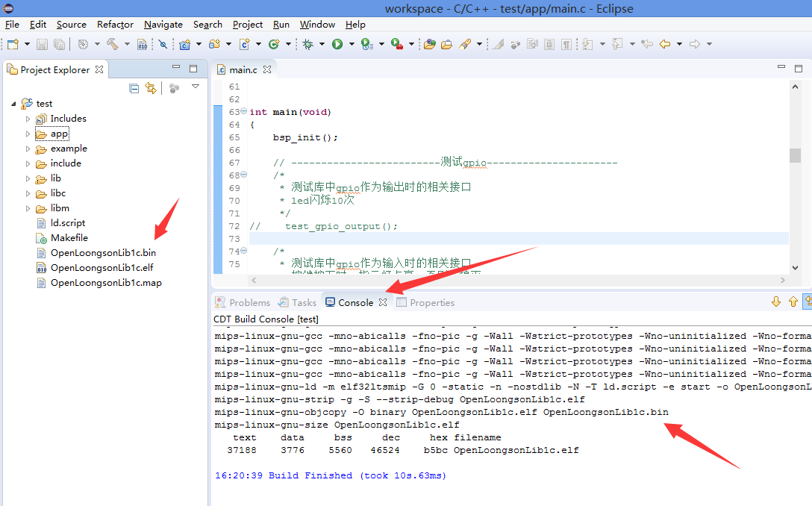Open the File menu

12,25
